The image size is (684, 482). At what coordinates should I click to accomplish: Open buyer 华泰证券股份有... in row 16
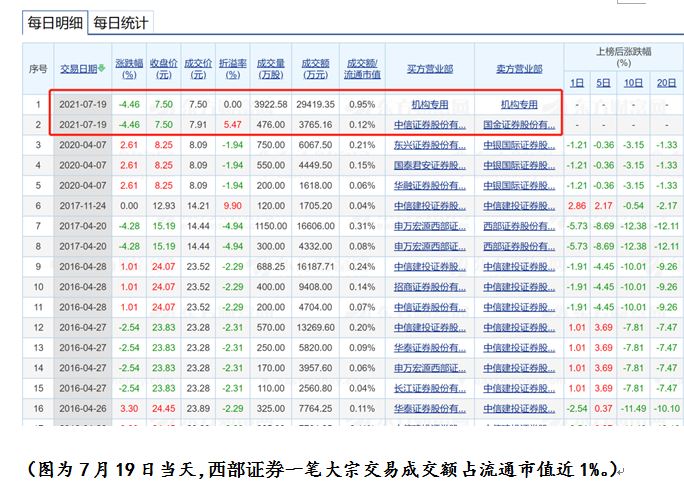click(x=430, y=409)
